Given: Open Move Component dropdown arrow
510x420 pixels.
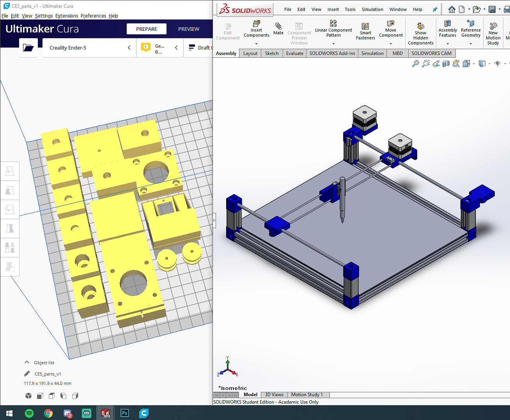Looking at the screenshot, I should click(391, 44).
